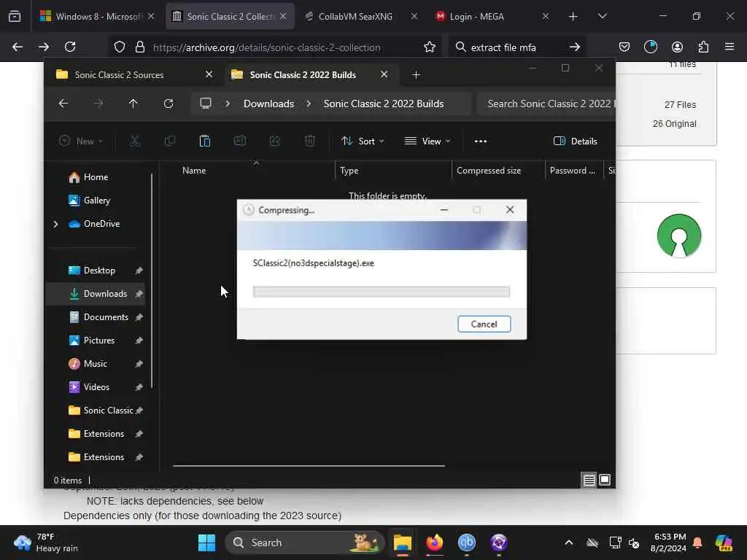747x560 pixels.
Task: Open the Sort dropdown
Action: [x=363, y=141]
